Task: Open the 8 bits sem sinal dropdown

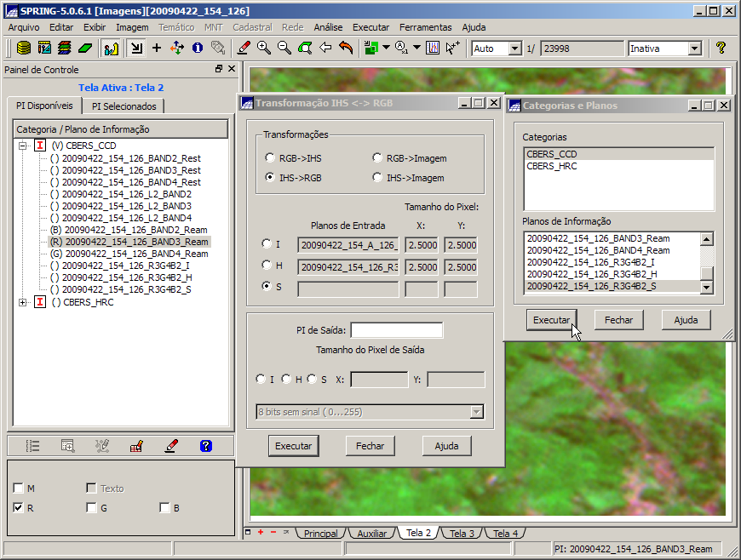Action: pyautogui.click(x=475, y=412)
